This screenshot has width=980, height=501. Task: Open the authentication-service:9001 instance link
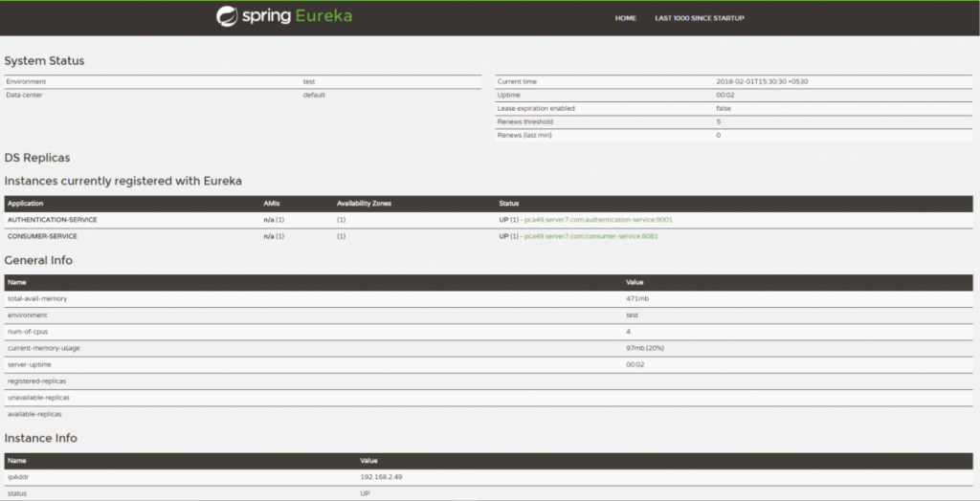(598, 220)
